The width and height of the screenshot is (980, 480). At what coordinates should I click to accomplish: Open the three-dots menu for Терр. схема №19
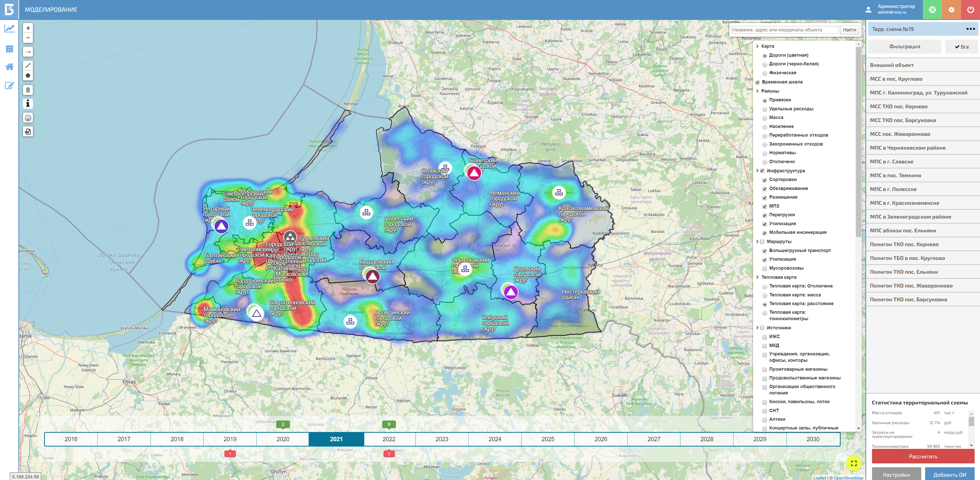coord(970,29)
